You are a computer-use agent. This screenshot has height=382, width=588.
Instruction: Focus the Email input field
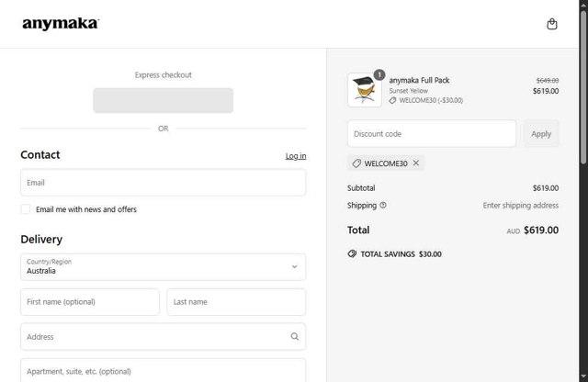click(164, 183)
